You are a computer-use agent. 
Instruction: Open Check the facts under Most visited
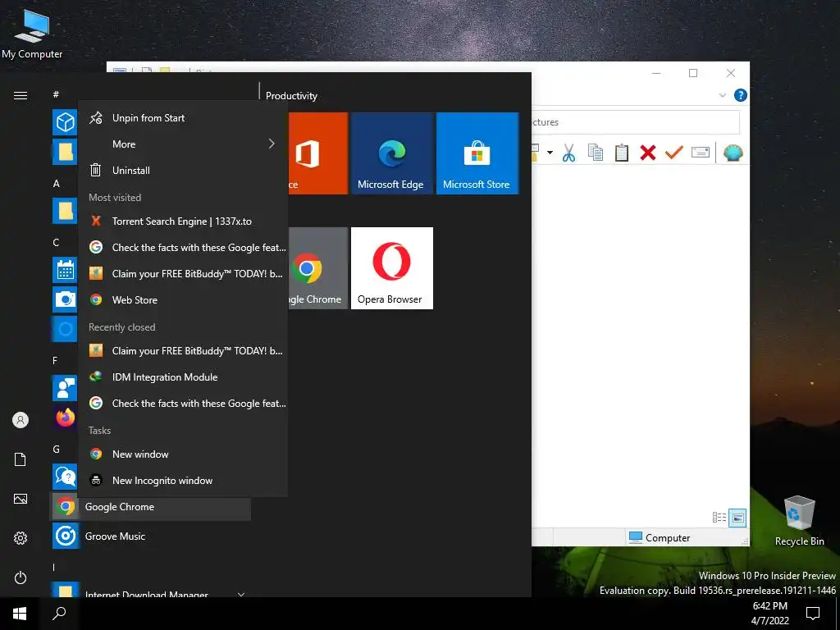183,248
